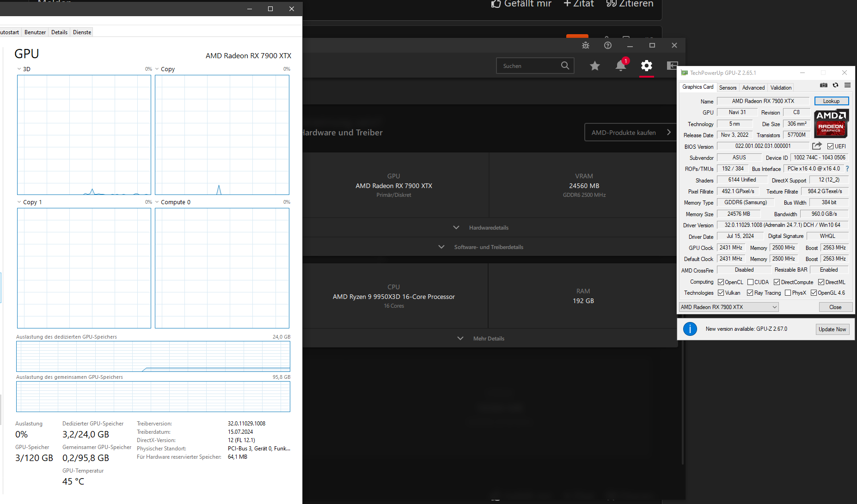Toggle the UEFI checkbox in GPU-Z
Screen dimensions: 857x504
[x=830, y=146]
